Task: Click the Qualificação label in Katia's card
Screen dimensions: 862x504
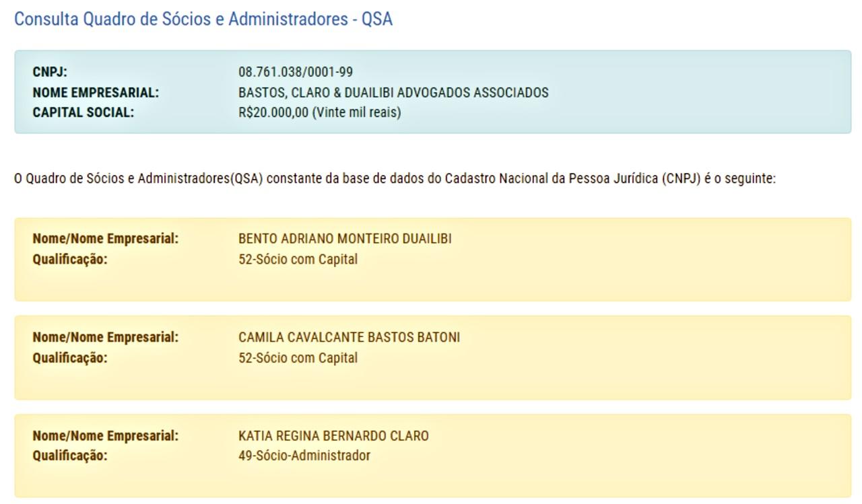Action: (70, 456)
